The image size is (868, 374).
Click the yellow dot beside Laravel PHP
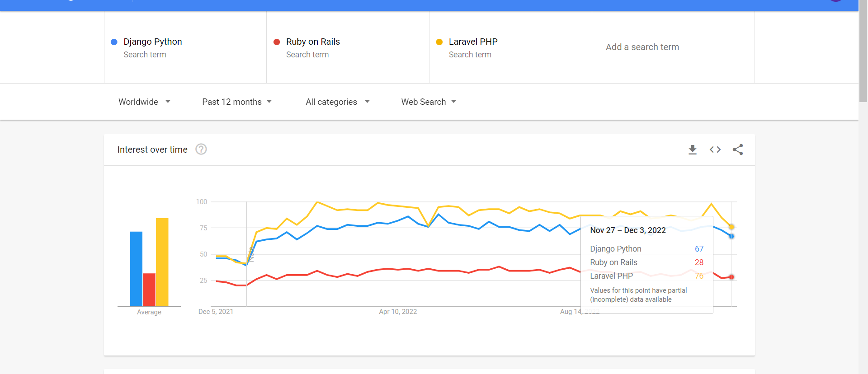point(439,42)
